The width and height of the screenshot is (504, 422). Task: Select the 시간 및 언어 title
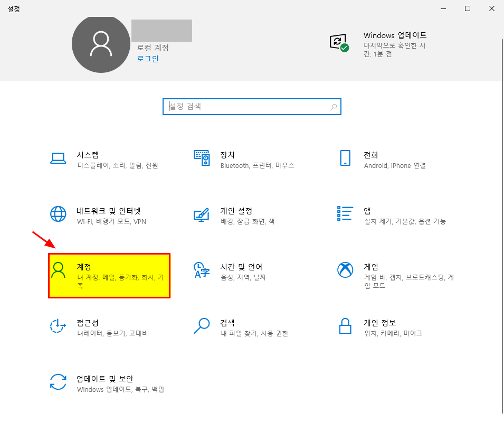pyautogui.click(x=241, y=267)
